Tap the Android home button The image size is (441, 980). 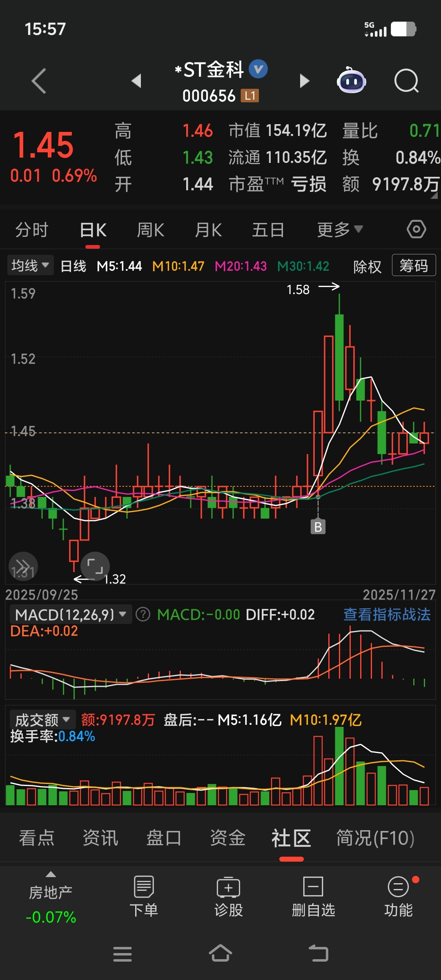[220, 953]
